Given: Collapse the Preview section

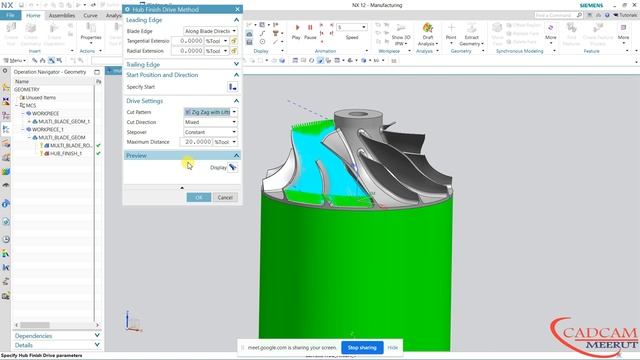Looking at the screenshot, I should pos(236,156).
